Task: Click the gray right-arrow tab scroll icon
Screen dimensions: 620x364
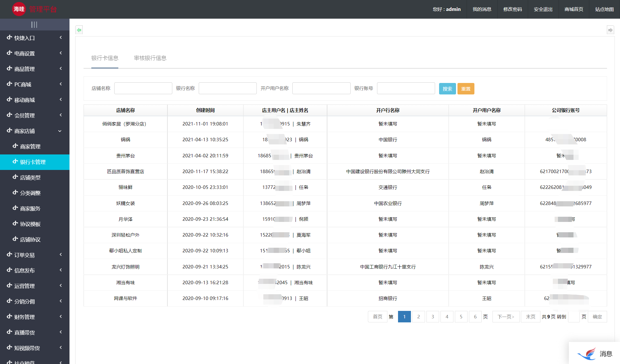Action: click(x=610, y=30)
